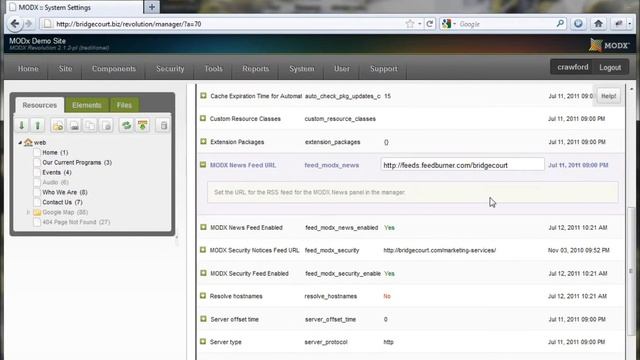Screen dimensions: 640x360
Task: Select Who We Are (8) in tree
Action: 65,192
